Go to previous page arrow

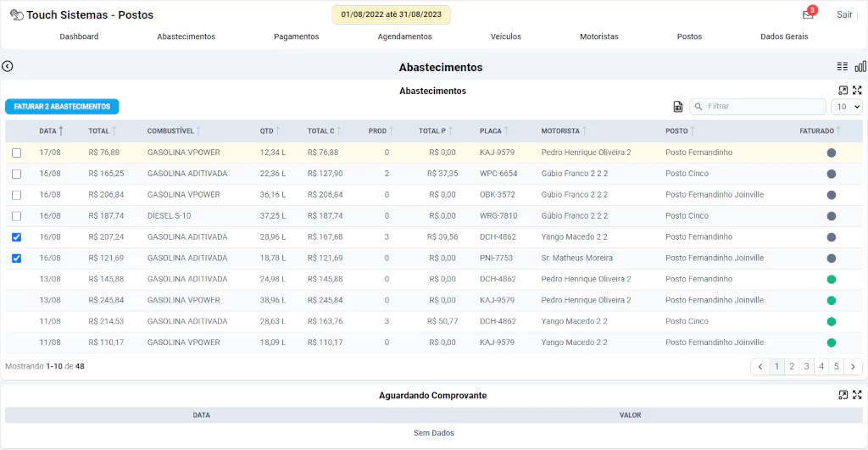pos(760,366)
